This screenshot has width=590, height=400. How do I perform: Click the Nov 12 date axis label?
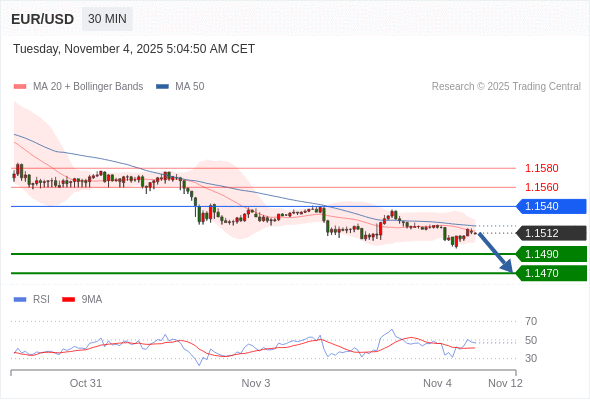[505, 383]
